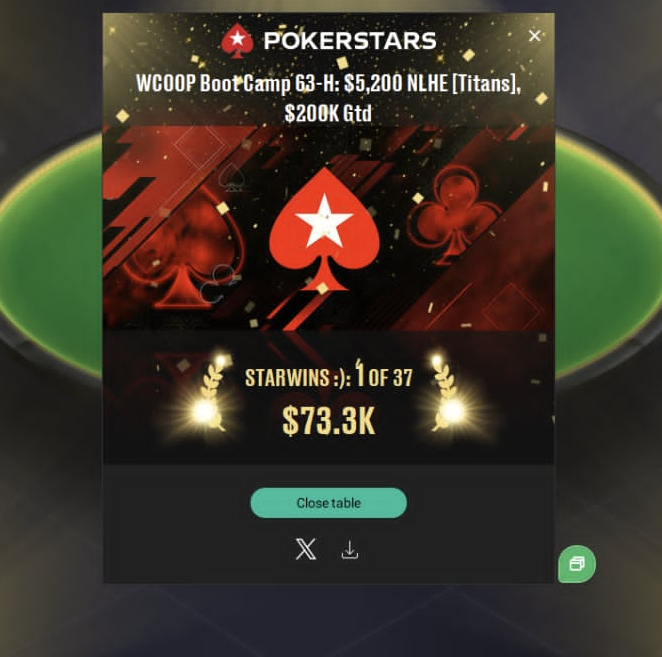Click the $200K Gtd text line

click(328, 113)
